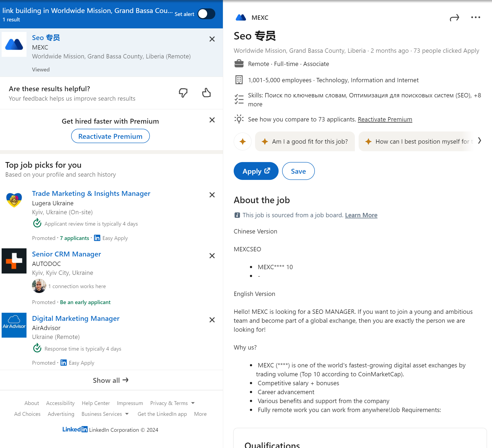Click the connection's profile photo at AUTODOC
The image size is (492, 448).
[39, 286]
